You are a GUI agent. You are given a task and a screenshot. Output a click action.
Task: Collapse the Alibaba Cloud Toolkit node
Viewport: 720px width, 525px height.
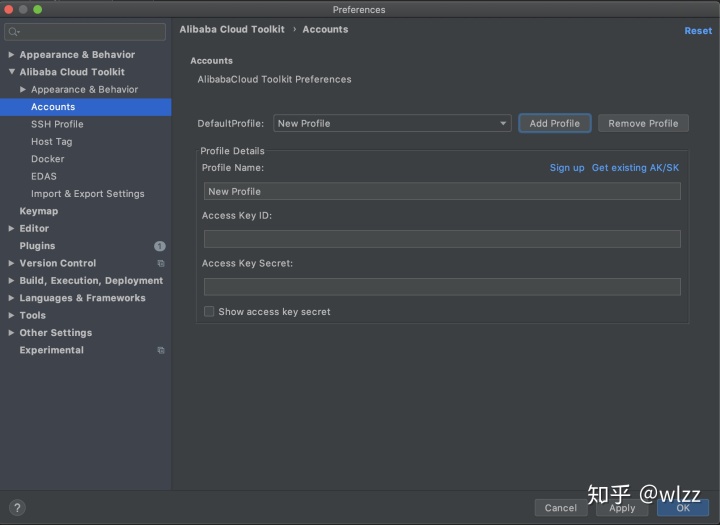point(11,72)
